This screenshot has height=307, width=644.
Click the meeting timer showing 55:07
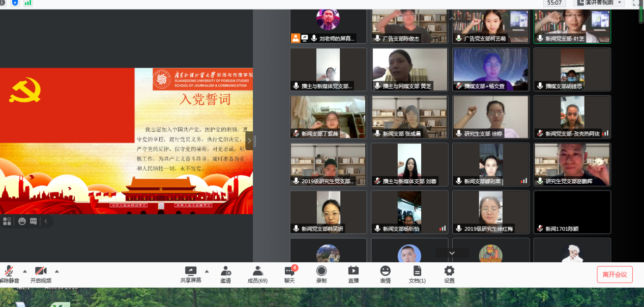coord(554,3)
